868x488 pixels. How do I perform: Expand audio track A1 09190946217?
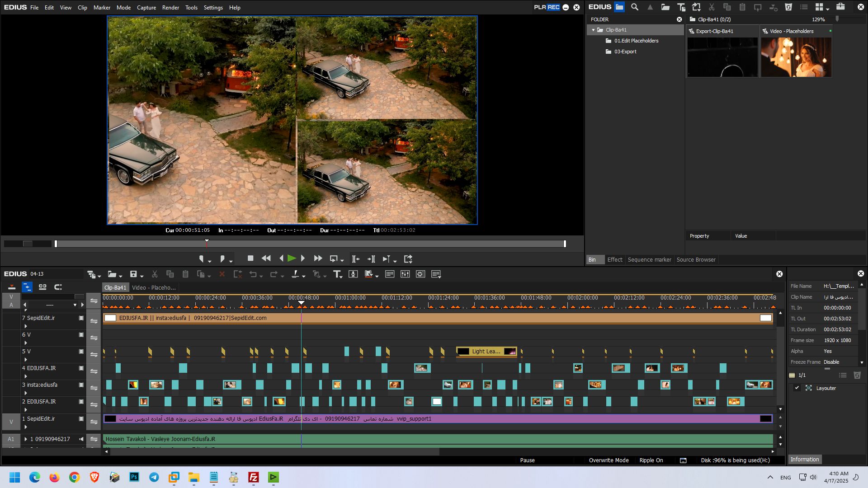pyautogui.click(x=26, y=439)
